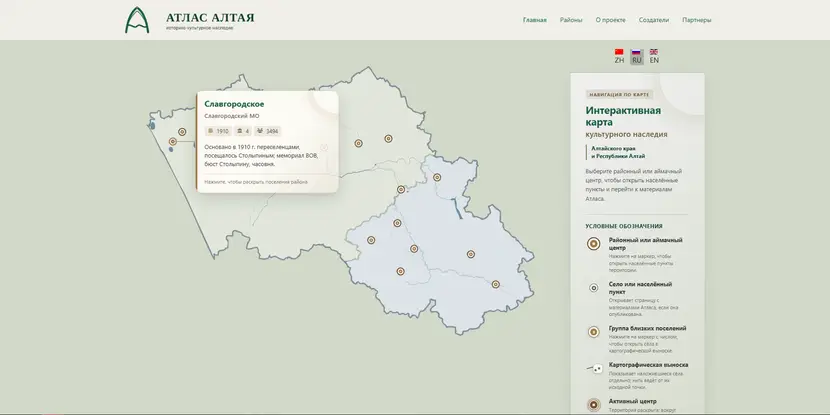Click the Славгородское card title
The image size is (830, 415).
[x=234, y=104]
